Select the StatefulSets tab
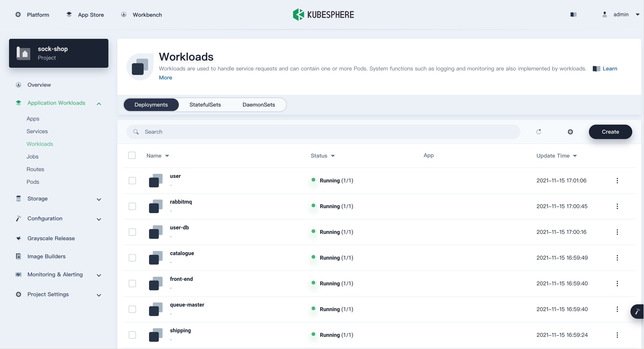Image resolution: width=644 pixels, height=349 pixels. (x=205, y=105)
